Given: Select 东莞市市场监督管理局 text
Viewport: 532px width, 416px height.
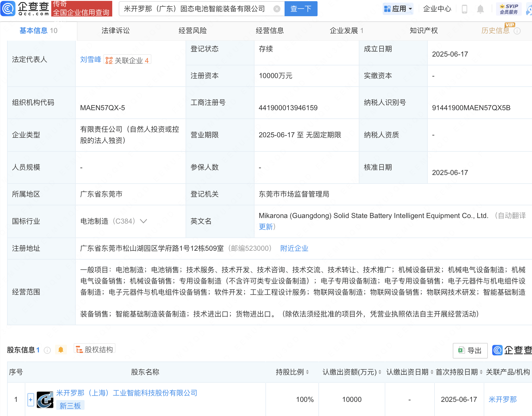Looking at the screenshot, I should point(294,194).
